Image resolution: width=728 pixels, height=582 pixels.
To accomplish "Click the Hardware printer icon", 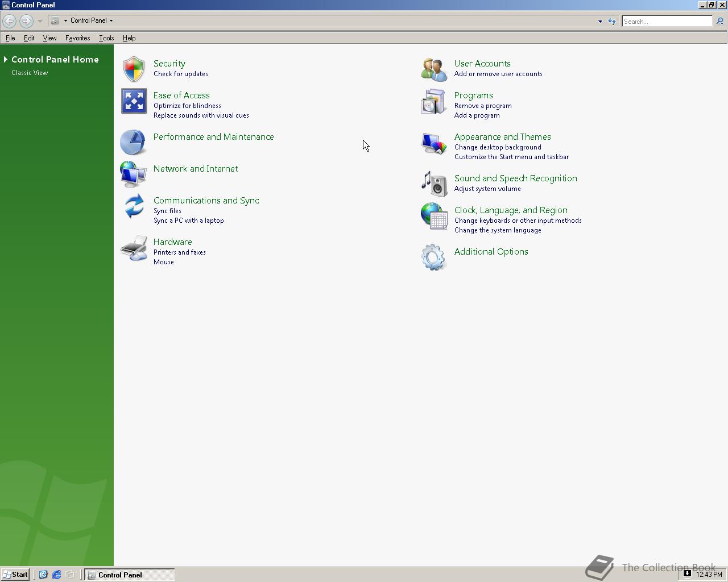I will 134,248.
